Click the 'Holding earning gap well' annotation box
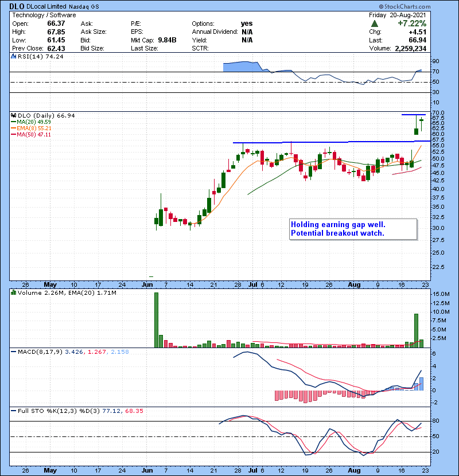Screen dimensions: 459x476 point(353,229)
